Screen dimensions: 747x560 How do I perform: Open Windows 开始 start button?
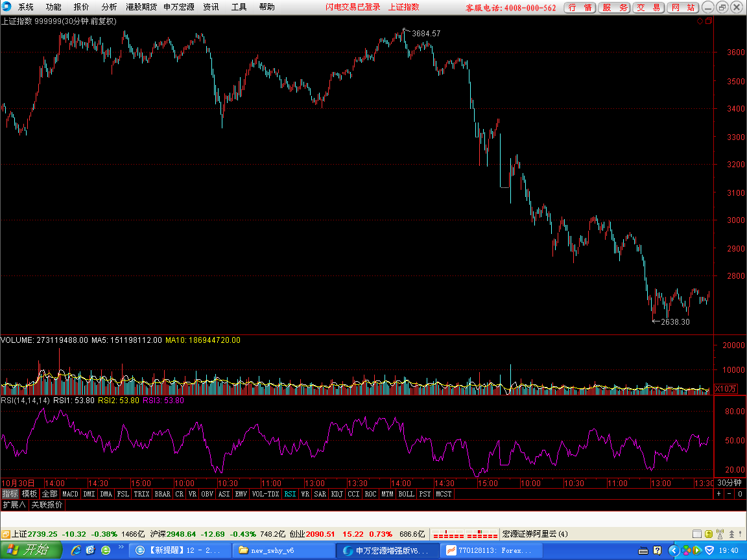pos(31,550)
